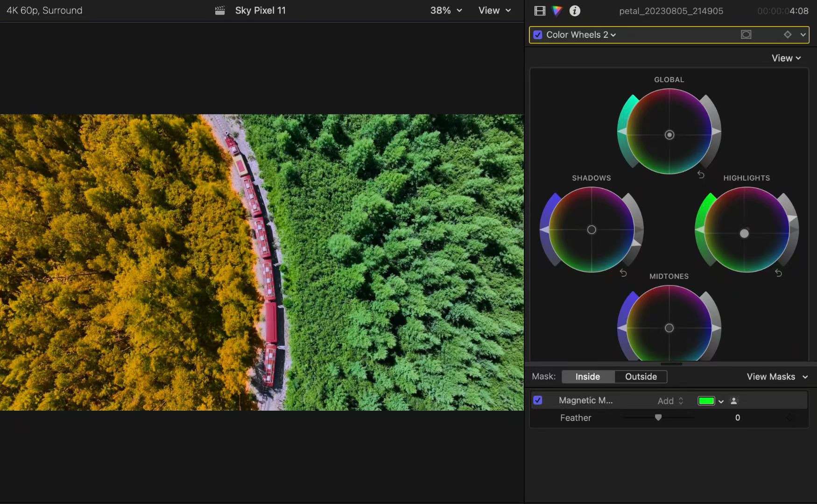This screenshot has width=817, height=504.
Task: Click the Midtones wheel center puck
Action: (669, 328)
